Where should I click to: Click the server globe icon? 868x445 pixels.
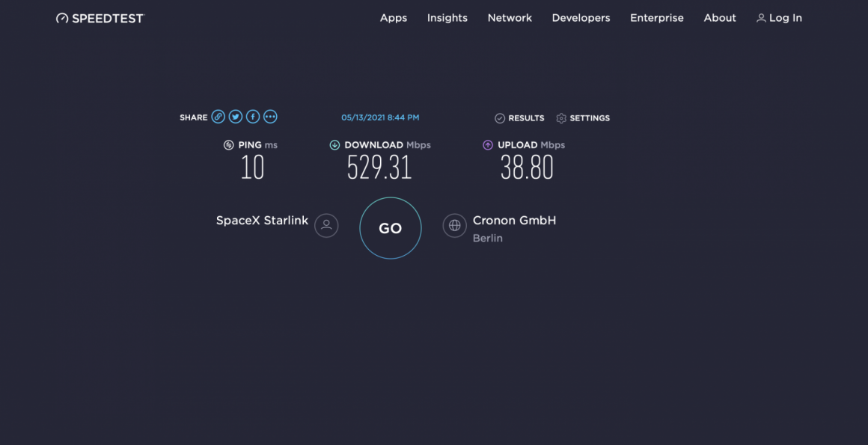tap(454, 225)
